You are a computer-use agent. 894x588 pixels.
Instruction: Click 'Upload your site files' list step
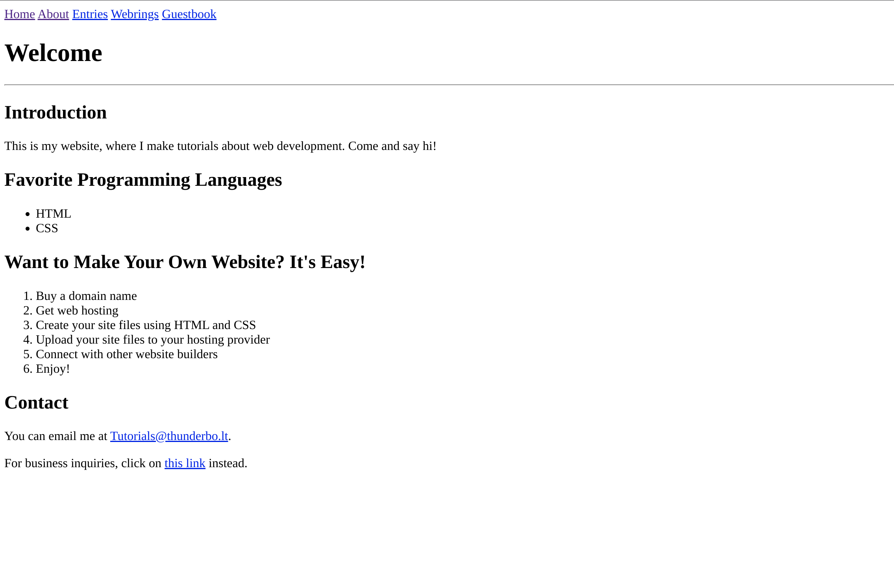tap(152, 340)
